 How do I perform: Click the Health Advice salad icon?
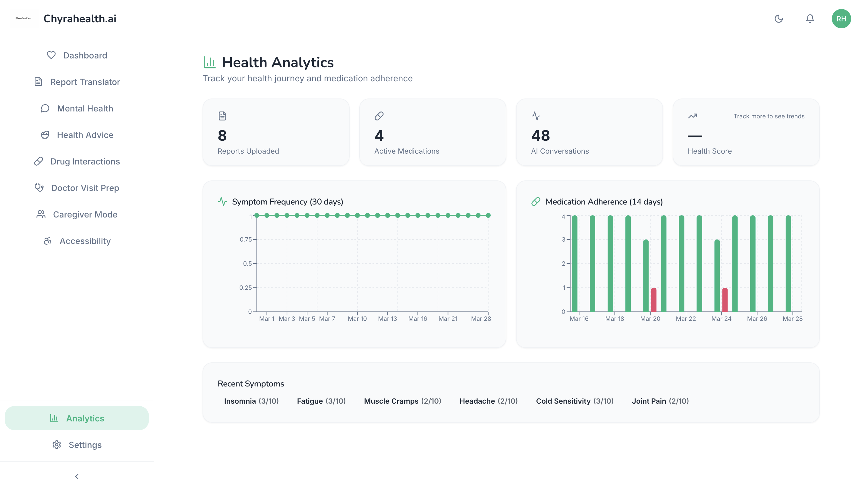[x=45, y=135]
